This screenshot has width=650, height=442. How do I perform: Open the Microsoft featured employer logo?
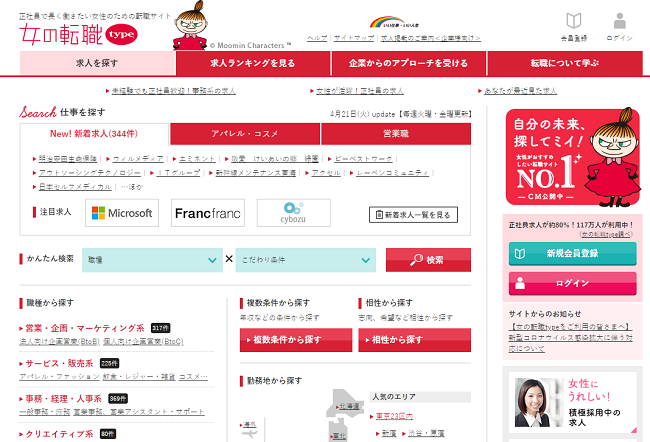(x=122, y=213)
